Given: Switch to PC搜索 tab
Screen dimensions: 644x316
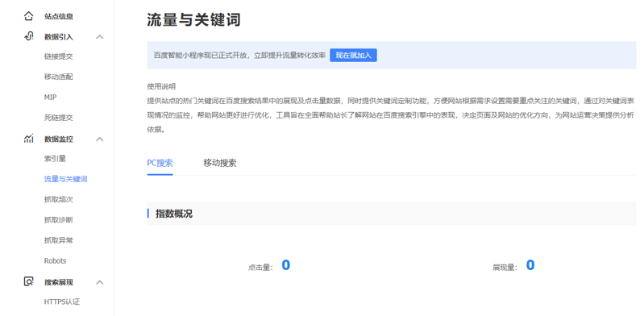Looking at the screenshot, I should pyautogui.click(x=160, y=163).
